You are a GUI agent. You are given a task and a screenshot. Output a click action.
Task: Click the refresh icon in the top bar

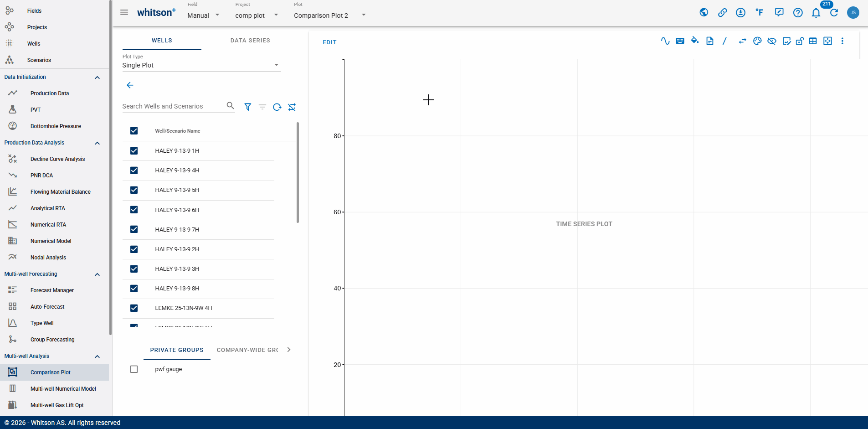click(834, 13)
